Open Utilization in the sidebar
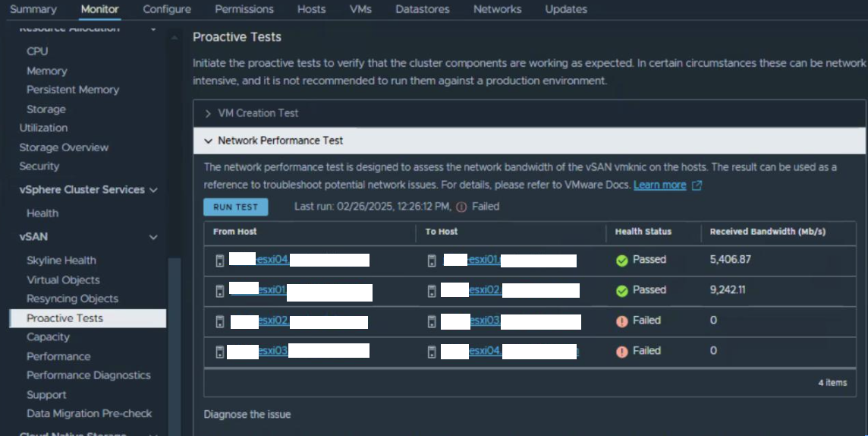The image size is (868, 436). click(x=43, y=128)
